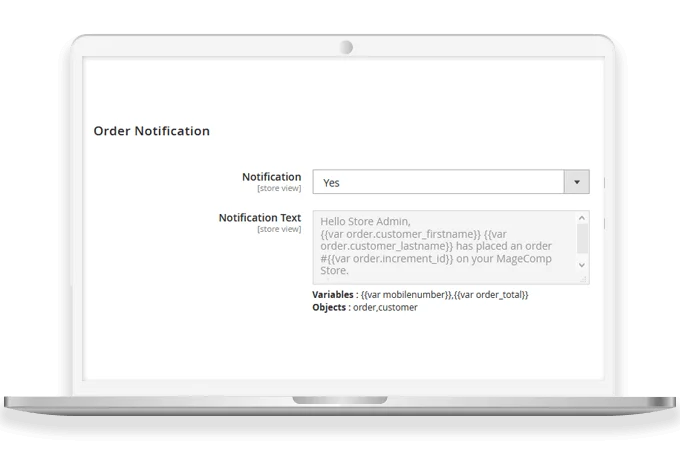
Task: Click the Objects : order,customer text
Action: click(365, 307)
